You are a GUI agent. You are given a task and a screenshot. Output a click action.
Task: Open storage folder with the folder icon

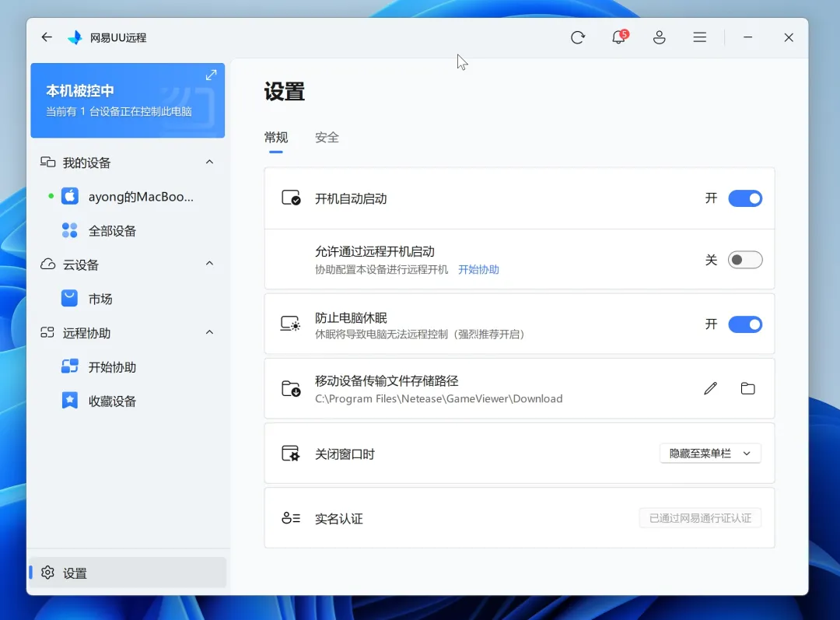pyautogui.click(x=747, y=387)
